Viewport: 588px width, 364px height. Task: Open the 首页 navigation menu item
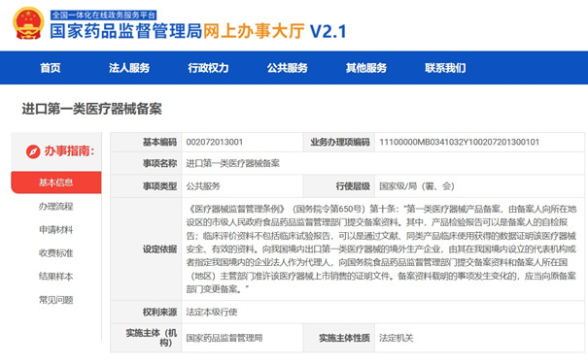point(51,68)
